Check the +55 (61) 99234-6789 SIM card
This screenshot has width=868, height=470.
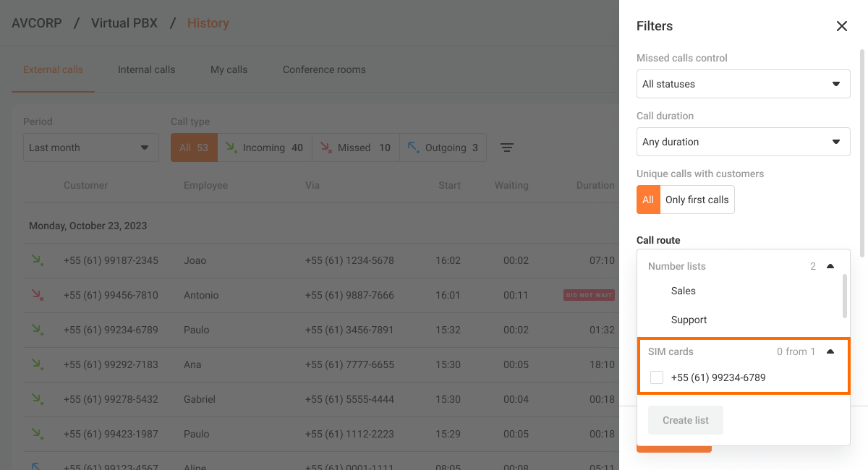tap(657, 377)
